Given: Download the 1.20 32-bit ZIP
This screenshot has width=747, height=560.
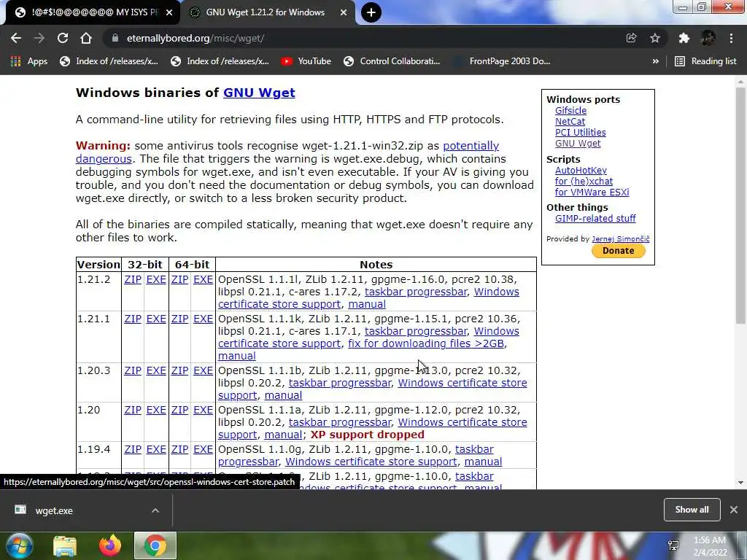Looking at the screenshot, I should point(133,410).
